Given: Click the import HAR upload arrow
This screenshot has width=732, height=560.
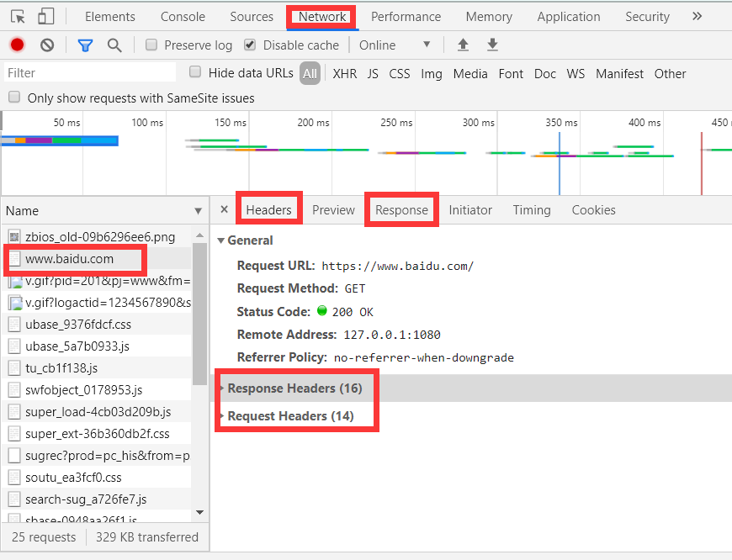Looking at the screenshot, I should 463,45.
